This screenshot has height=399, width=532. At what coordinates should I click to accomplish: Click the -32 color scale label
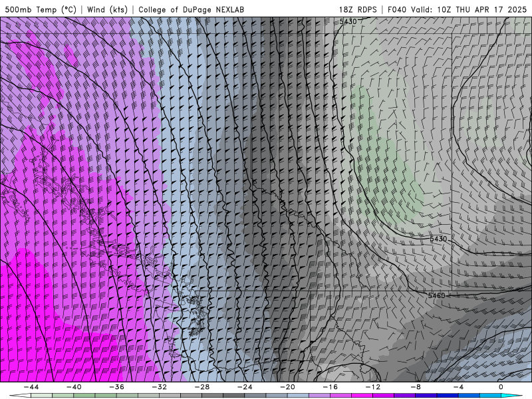tap(159, 387)
